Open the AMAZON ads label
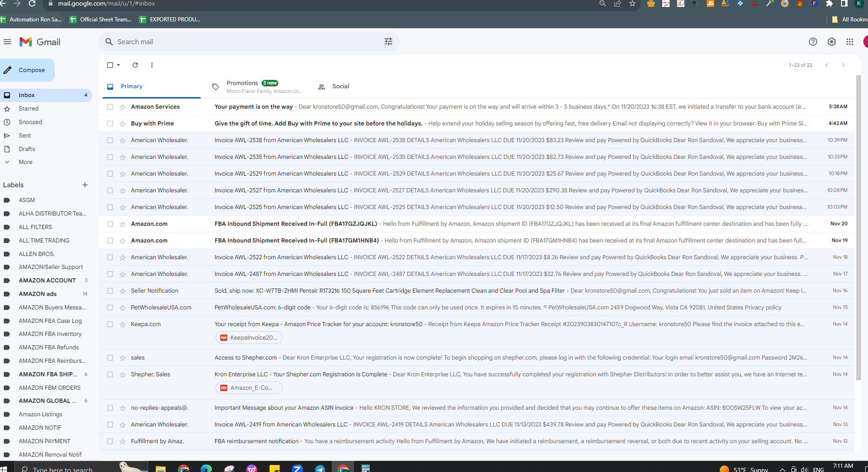 pyautogui.click(x=38, y=294)
